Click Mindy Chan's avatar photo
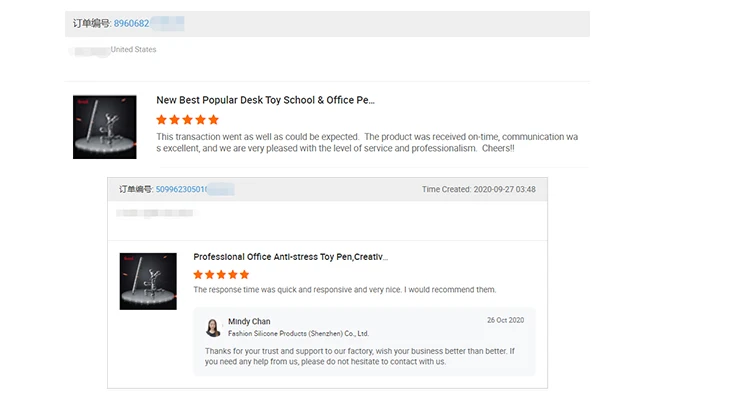This screenshot has height=400, width=750. 213,327
